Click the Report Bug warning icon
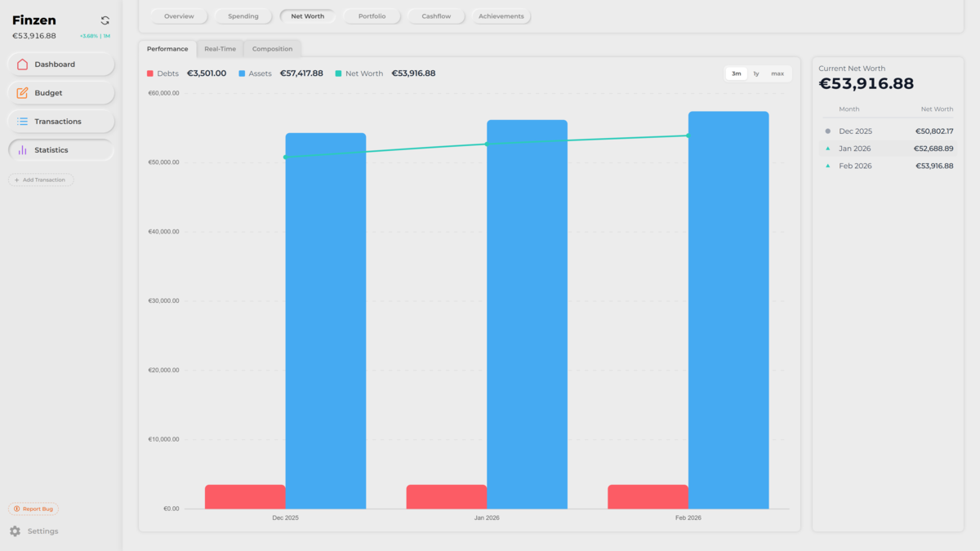Viewport: 980px width, 551px height. (17, 509)
